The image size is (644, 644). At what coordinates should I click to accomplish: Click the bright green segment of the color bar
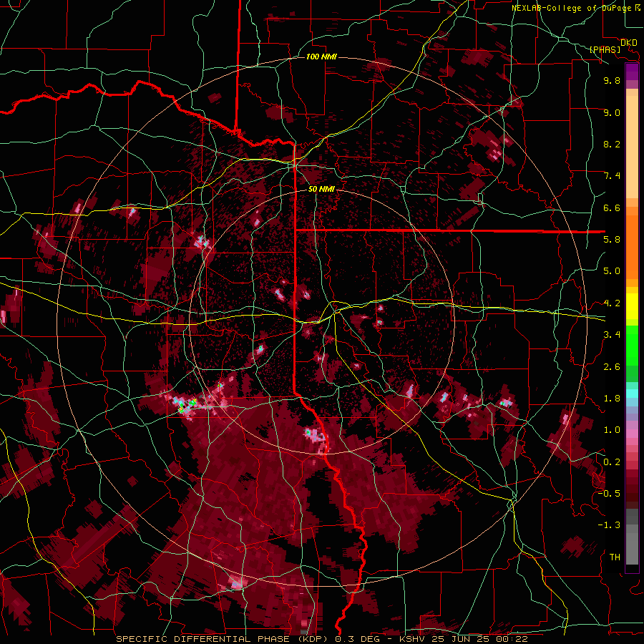click(x=632, y=345)
